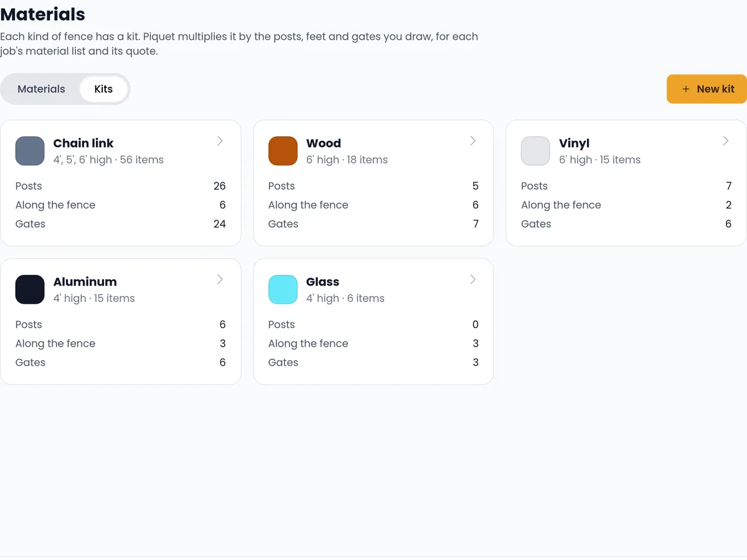Open the Chain link kit title

coord(83,143)
